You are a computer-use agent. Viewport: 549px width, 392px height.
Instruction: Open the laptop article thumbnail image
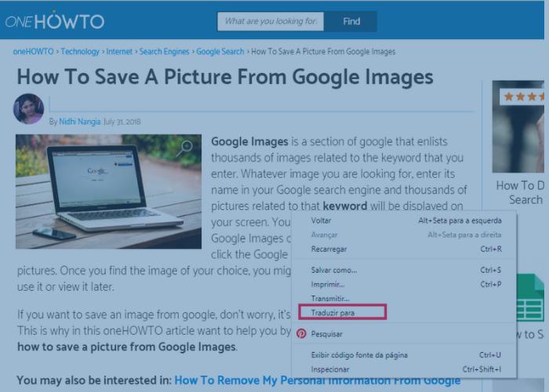pos(108,191)
